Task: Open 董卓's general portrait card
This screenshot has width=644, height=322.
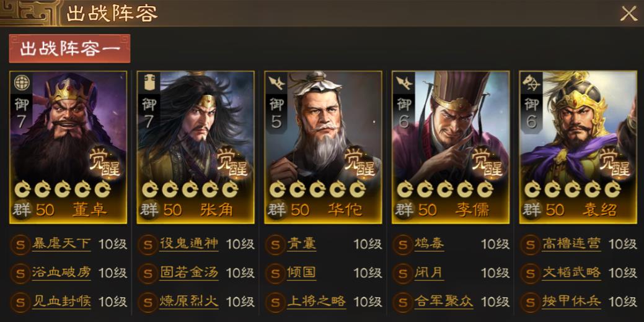Action: [68, 147]
